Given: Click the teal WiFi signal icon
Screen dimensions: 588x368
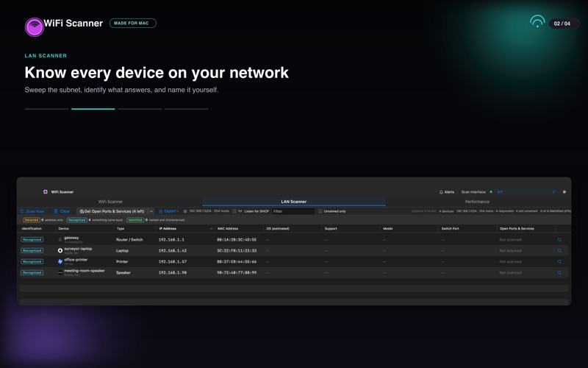Looking at the screenshot, I should pyautogui.click(x=537, y=21).
